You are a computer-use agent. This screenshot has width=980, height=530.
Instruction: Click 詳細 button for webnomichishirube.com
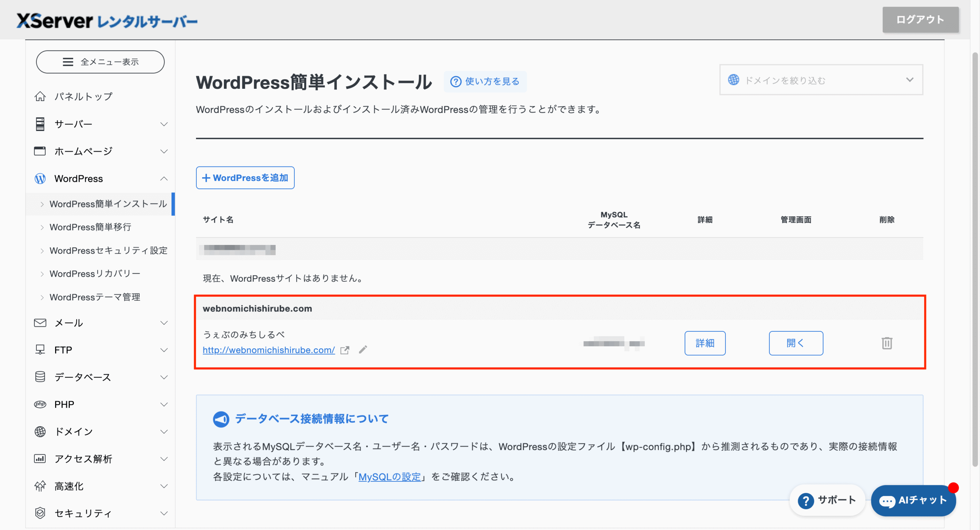pyautogui.click(x=705, y=343)
